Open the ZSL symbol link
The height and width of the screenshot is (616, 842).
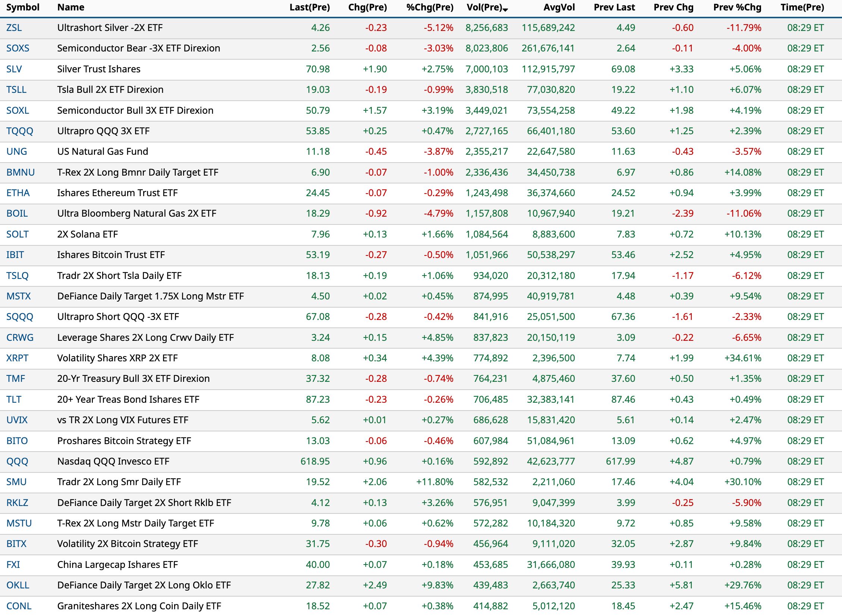14,28
